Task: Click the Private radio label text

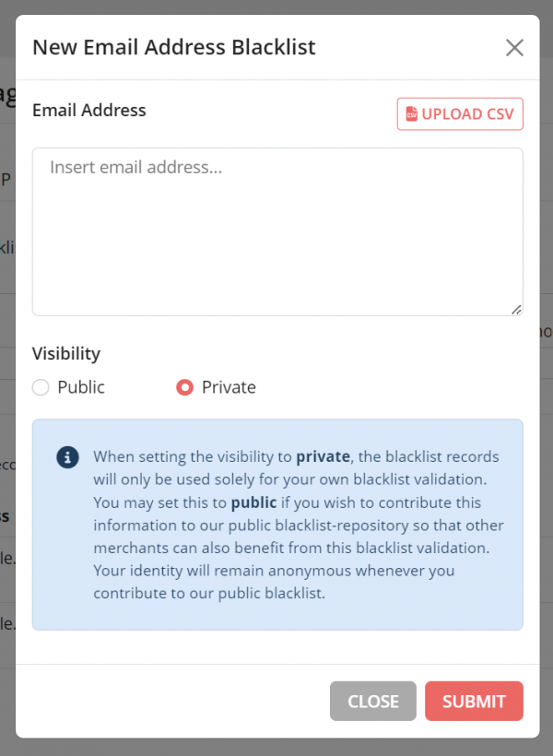Action: coord(230,387)
